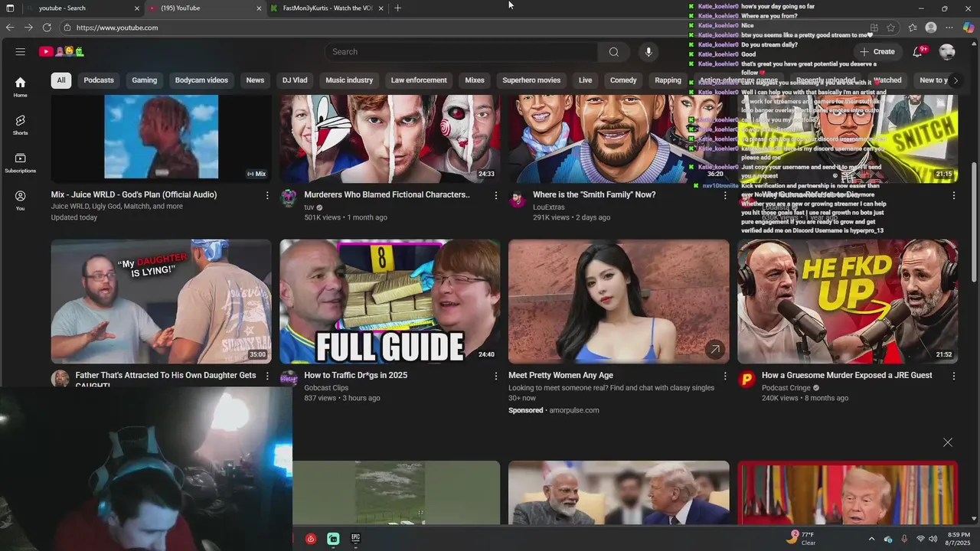Screen dimensions: 980x551
Task: Show hidden system tray icons
Action: point(871,539)
